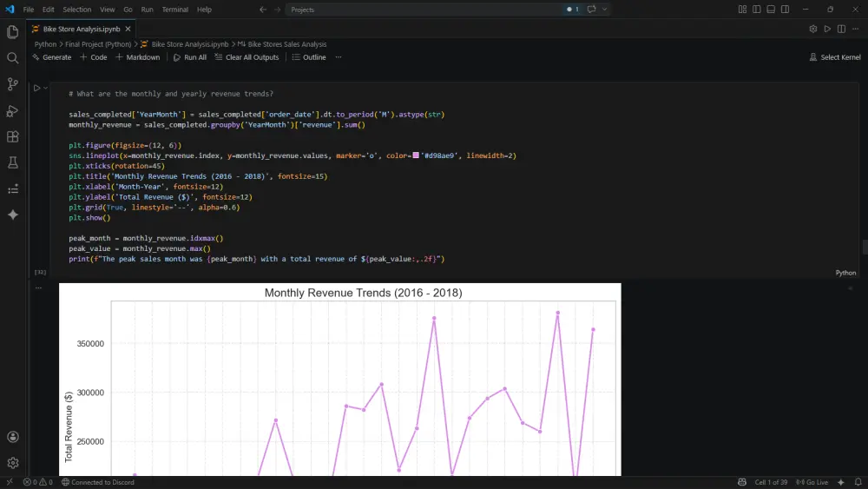Expand the chevron next to Copilot chat icon
The height and width of the screenshot is (489, 868).
(604, 10)
